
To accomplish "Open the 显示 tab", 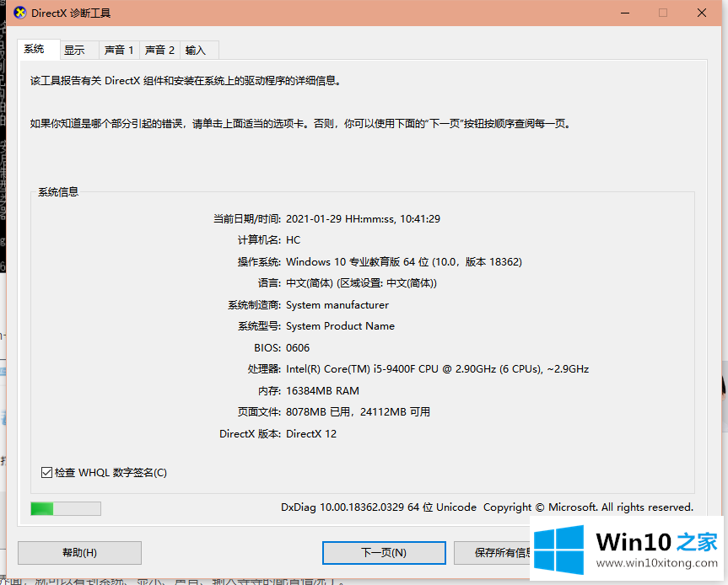I will click(x=79, y=50).
